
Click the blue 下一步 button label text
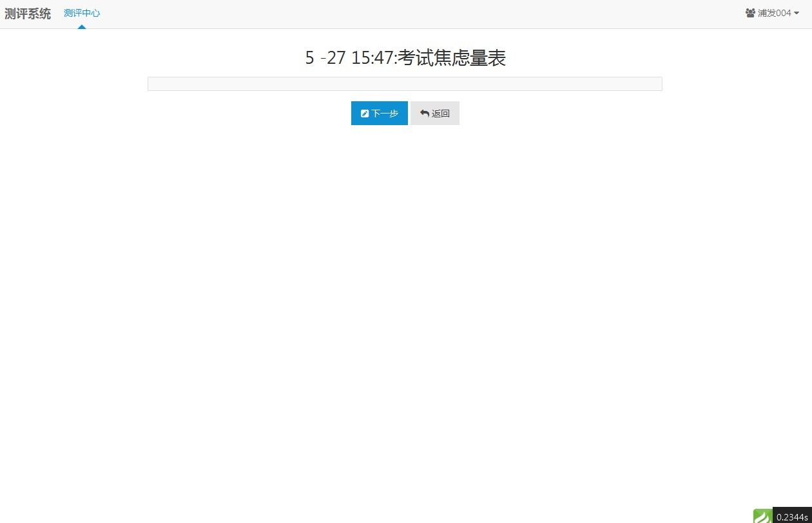coord(385,113)
